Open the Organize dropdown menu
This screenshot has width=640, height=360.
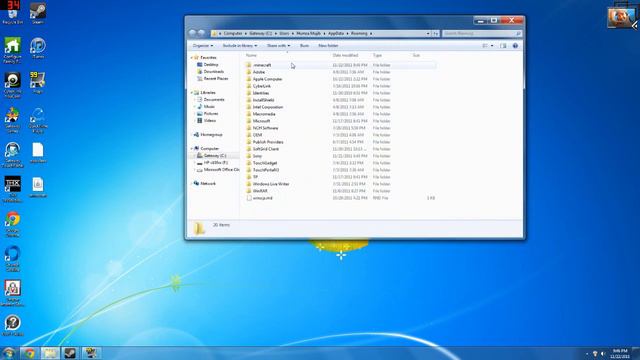pos(203,46)
